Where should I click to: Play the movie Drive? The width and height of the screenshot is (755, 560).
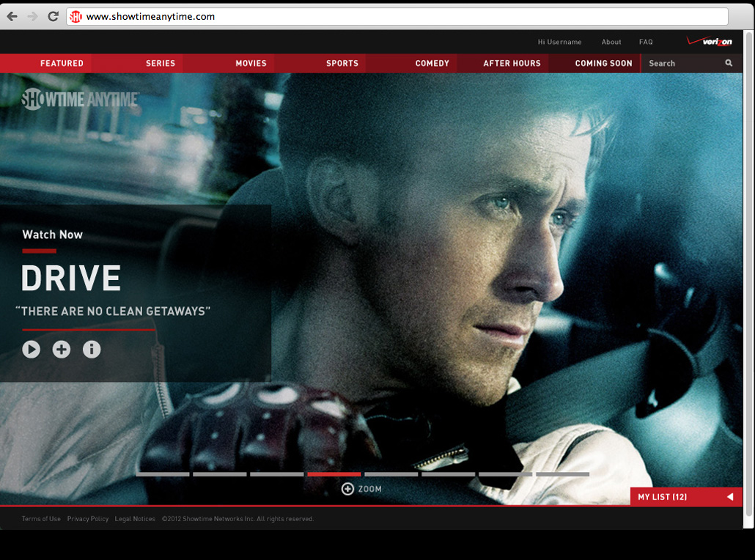click(32, 349)
